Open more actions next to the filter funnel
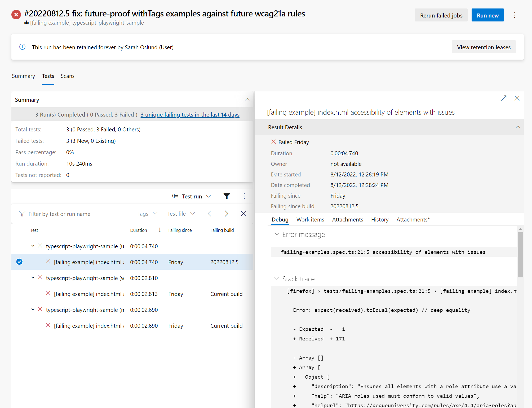The width and height of the screenshot is (532, 408). coord(244,196)
